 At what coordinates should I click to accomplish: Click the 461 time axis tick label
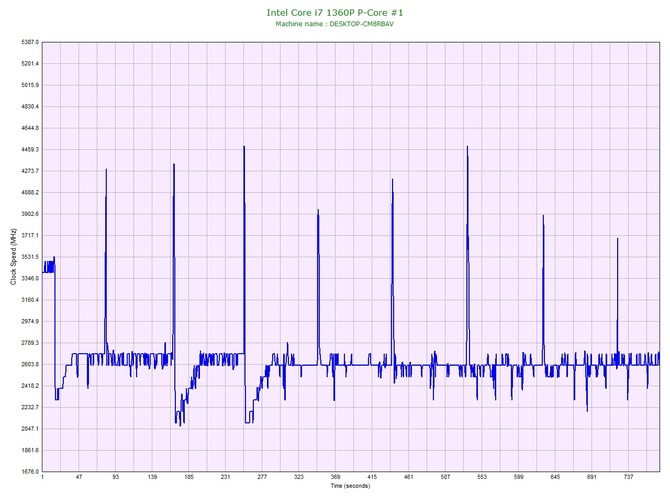(409, 477)
